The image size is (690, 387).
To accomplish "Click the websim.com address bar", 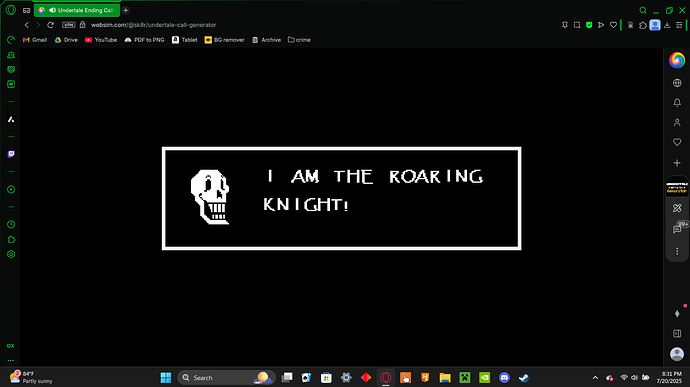I will (x=153, y=25).
